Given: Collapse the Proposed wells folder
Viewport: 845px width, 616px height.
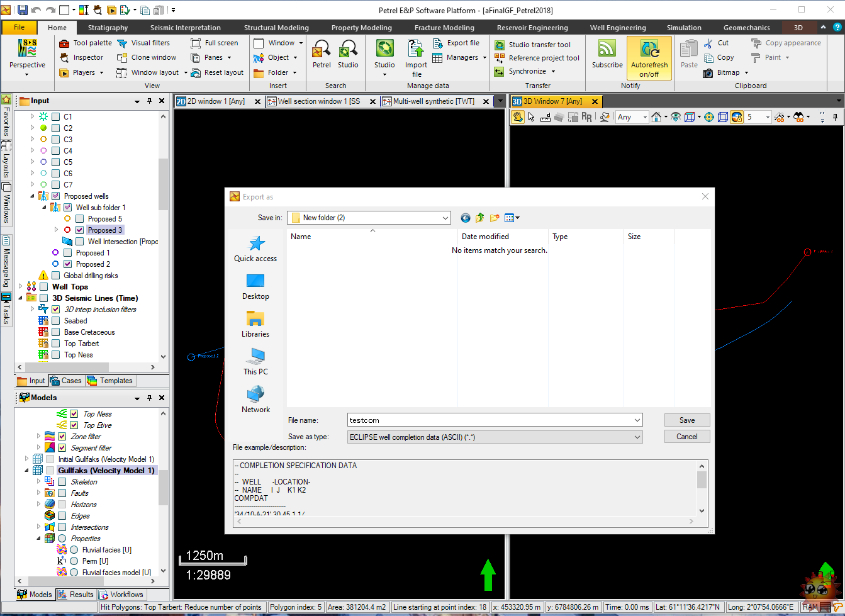Looking at the screenshot, I should 32,196.
